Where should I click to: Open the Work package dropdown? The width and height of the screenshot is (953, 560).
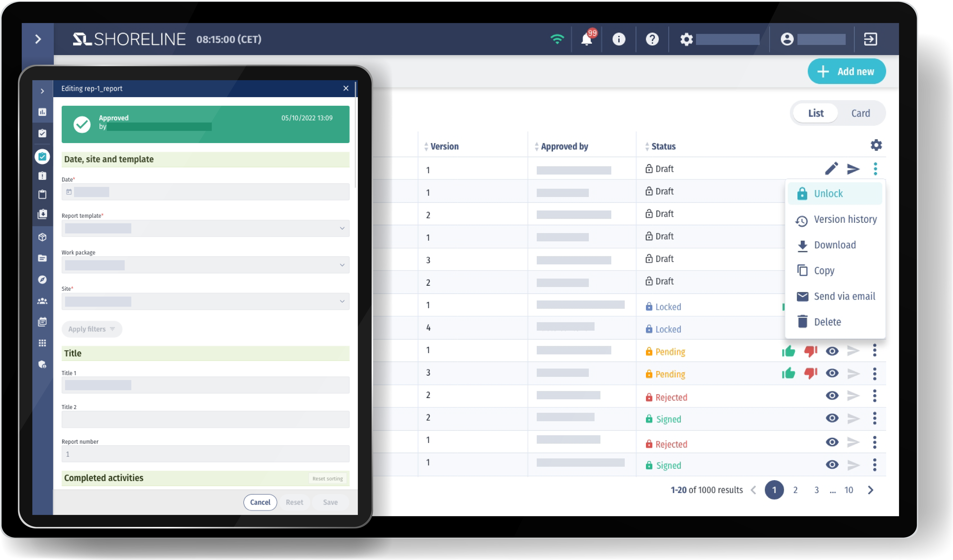[205, 265]
